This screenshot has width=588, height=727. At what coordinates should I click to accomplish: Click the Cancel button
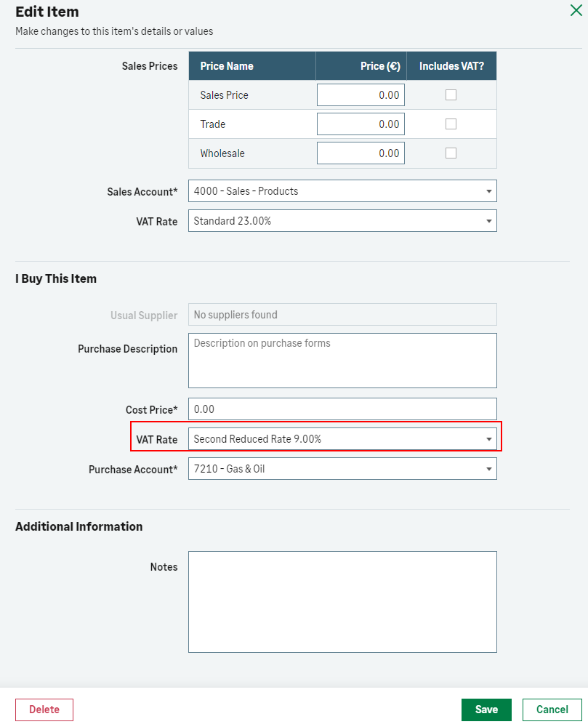pyautogui.click(x=552, y=710)
